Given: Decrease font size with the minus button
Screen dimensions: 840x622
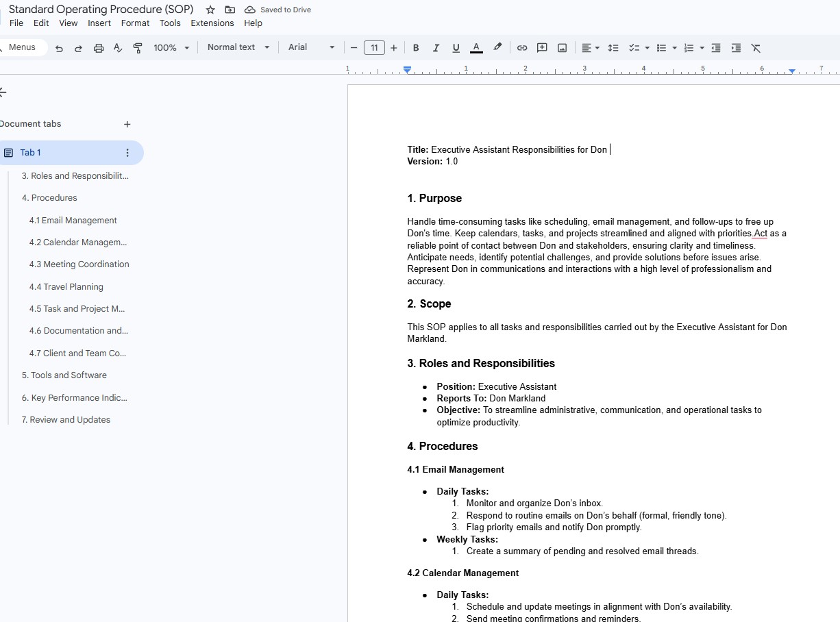Looking at the screenshot, I should point(354,48).
